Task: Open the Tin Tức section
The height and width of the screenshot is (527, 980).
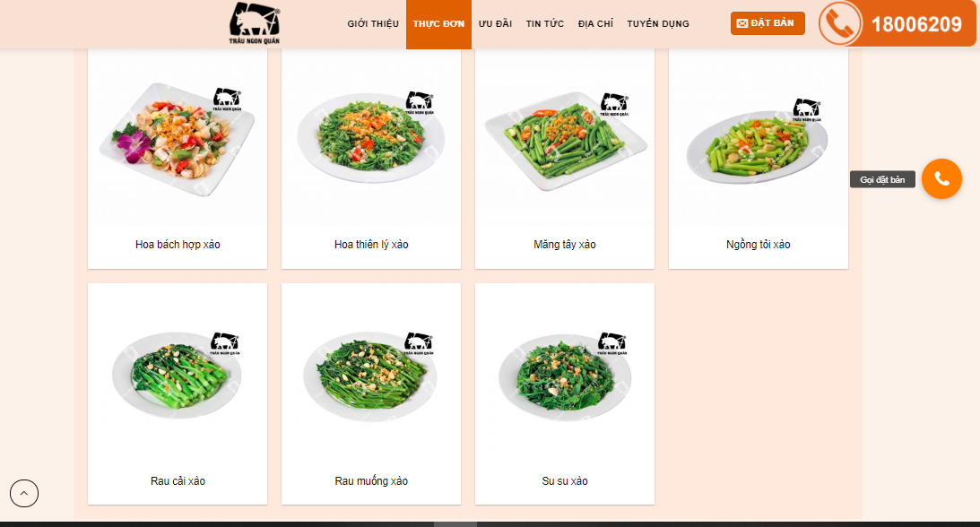Action: tap(545, 23)
